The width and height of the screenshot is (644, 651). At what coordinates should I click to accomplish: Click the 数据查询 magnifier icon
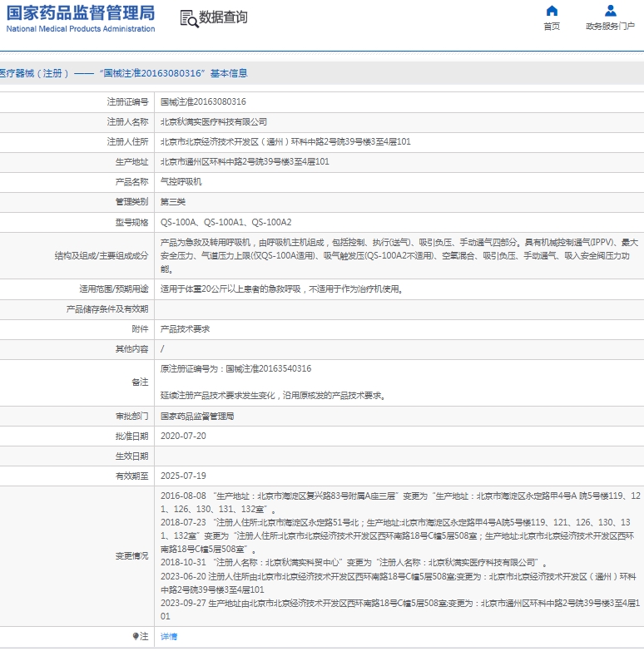click(189, 18)
